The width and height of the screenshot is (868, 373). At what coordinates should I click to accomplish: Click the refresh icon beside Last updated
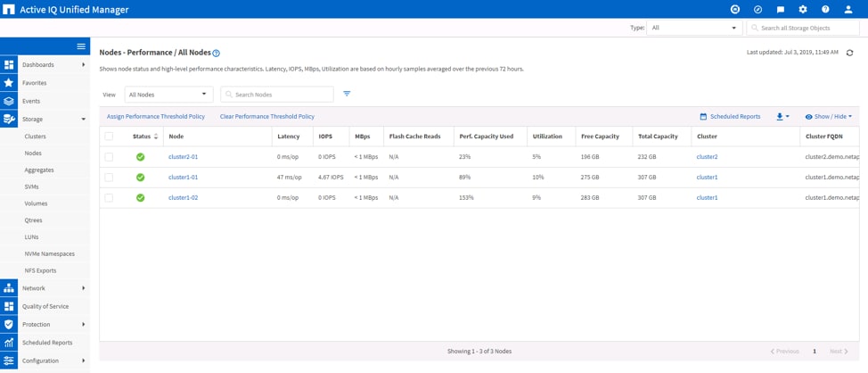[850, 53]
